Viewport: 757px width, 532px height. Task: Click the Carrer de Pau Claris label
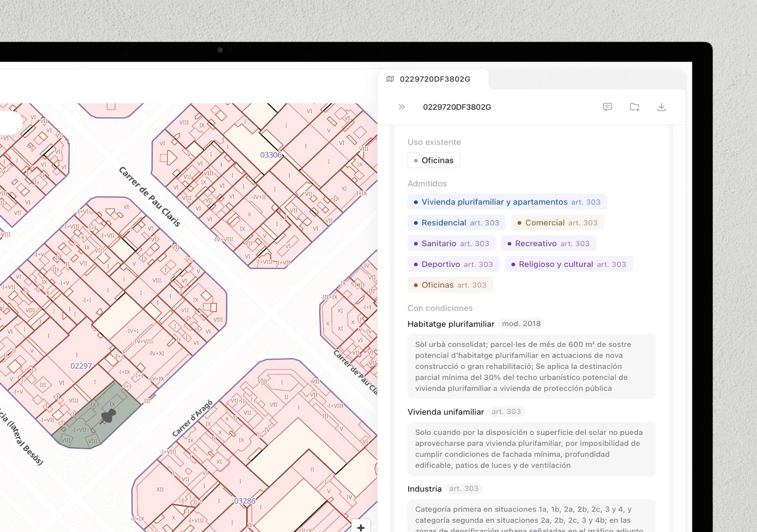click(150, 197)
